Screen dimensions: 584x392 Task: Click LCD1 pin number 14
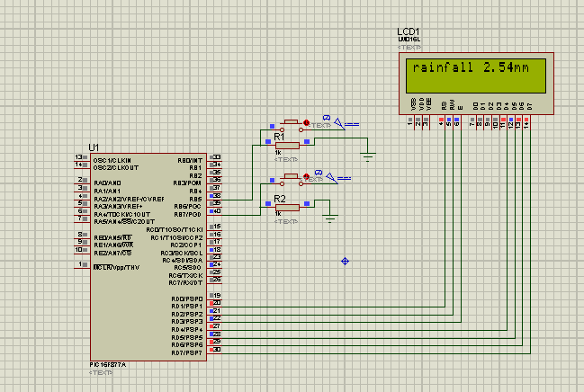click(x=526, y=126)
